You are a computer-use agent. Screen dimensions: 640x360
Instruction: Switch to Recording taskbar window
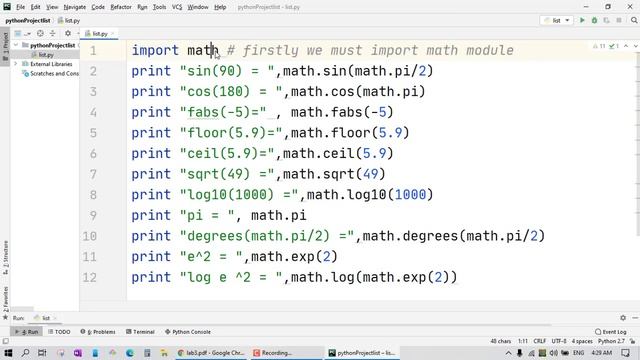[x=286, y=353]
